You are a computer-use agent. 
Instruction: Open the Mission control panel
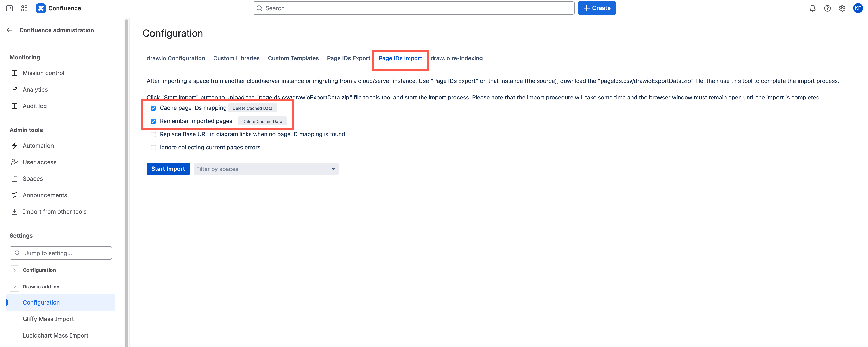(43, 73)
